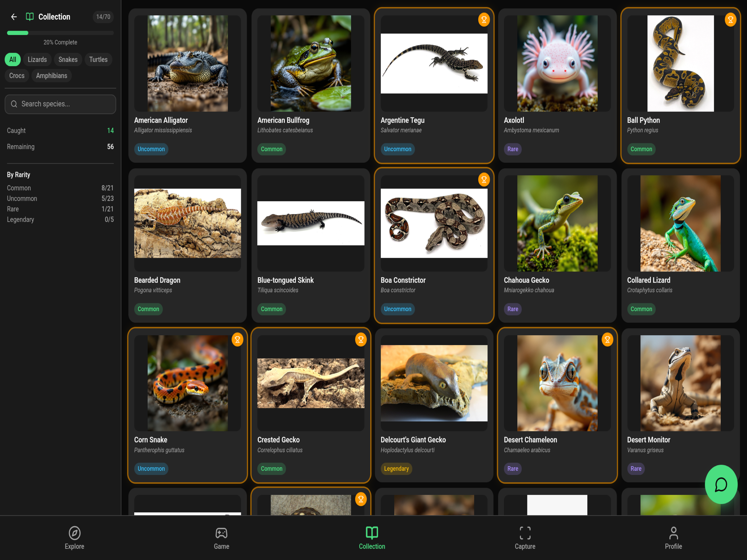The height and width of the screenshot is (560, 747).
Task: Filter by Turtles
Action: point(98,60)
